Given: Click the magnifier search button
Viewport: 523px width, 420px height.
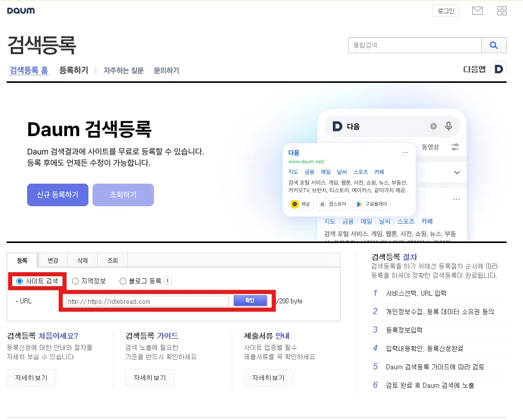Looking at the screenshot, I should point(494,45).
